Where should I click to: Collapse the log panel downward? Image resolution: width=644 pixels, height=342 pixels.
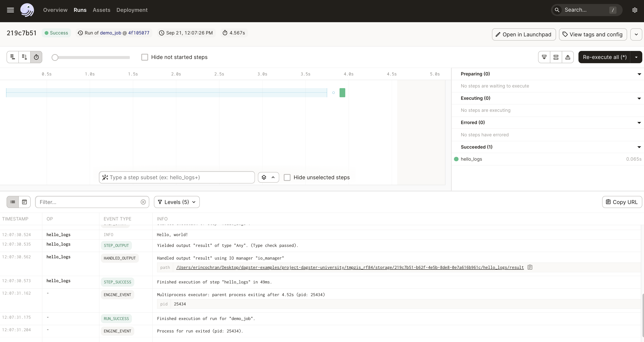pos(544,57)
